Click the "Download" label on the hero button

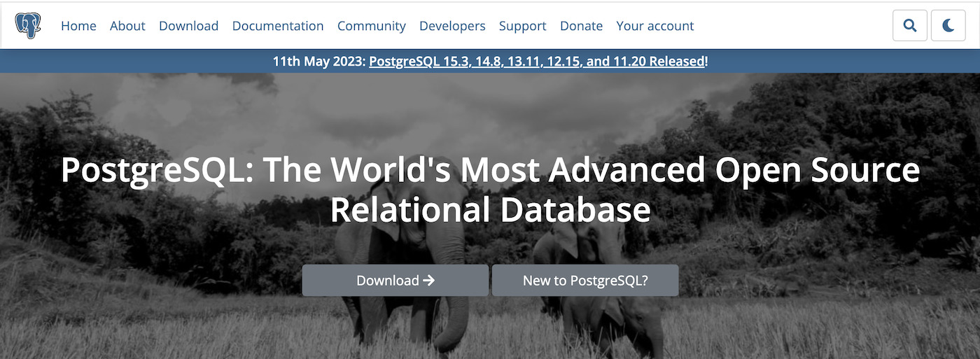coord(387,281)
